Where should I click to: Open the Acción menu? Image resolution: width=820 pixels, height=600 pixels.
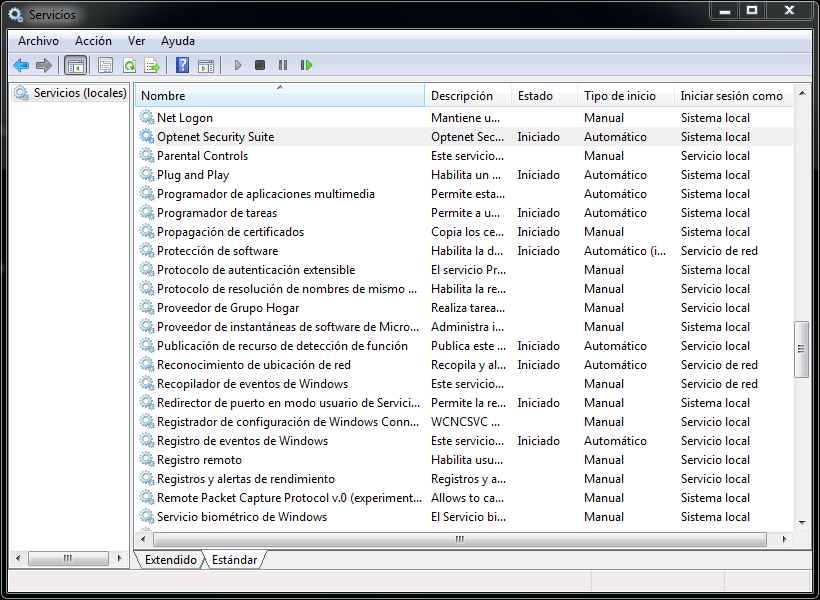pyautogui.click(x=93, y=41)
